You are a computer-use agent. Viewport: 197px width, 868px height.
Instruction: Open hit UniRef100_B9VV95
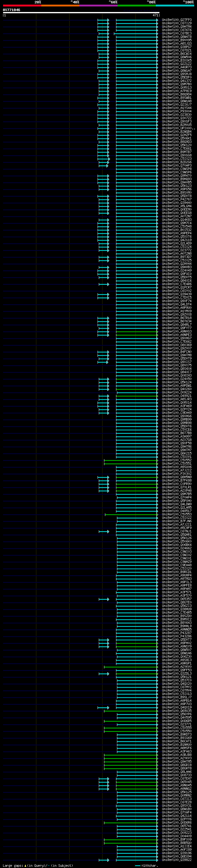pyautogui.click(x=176, y=40)
